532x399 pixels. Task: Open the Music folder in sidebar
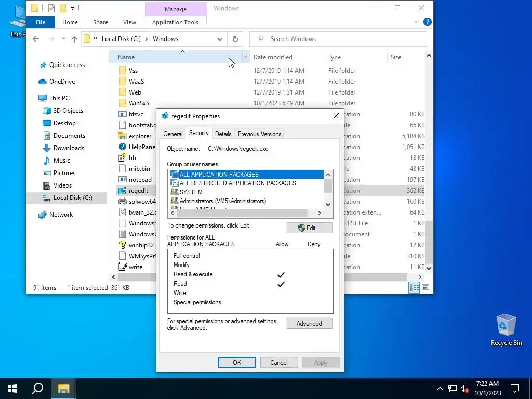(x=61, y=161)
